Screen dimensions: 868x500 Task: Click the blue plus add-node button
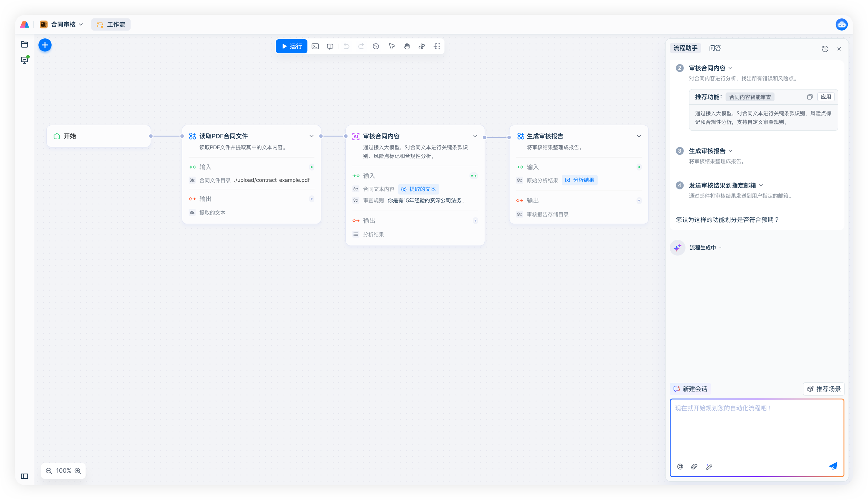[x=45, y=45]
